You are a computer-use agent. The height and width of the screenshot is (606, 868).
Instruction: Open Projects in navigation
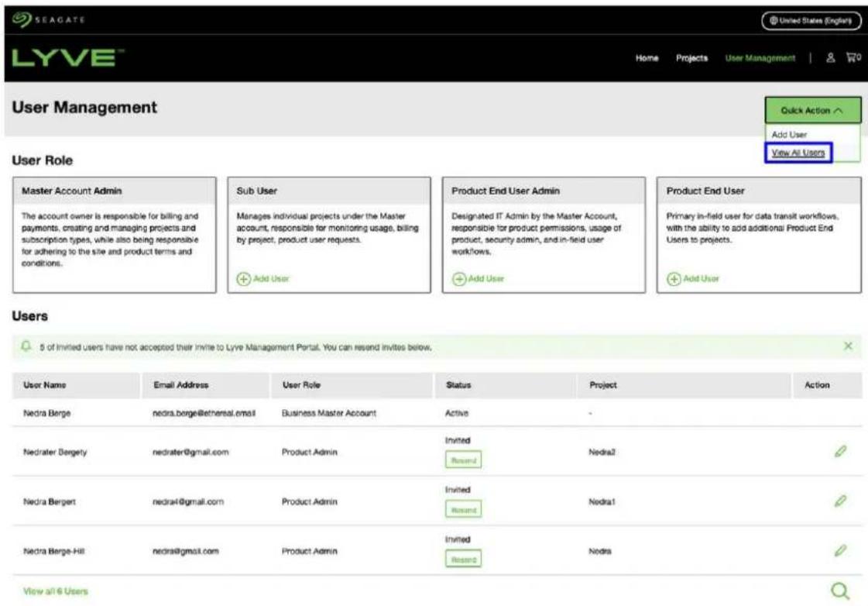pyautogui.click(x=691, y=57)
